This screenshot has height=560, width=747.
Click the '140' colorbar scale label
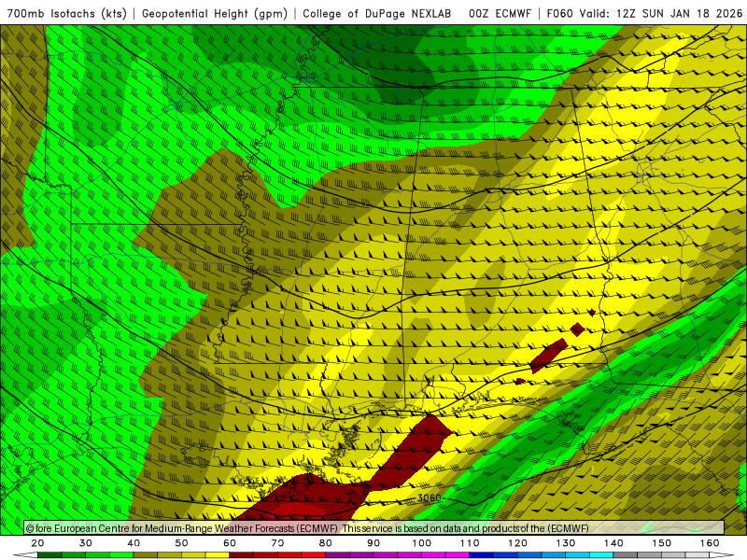[x=613, y=543]
